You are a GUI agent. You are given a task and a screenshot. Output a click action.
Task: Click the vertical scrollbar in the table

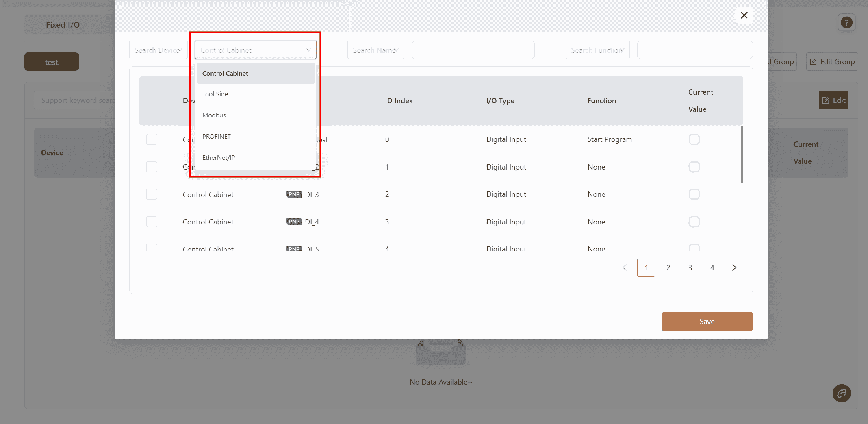pos(742,154)
